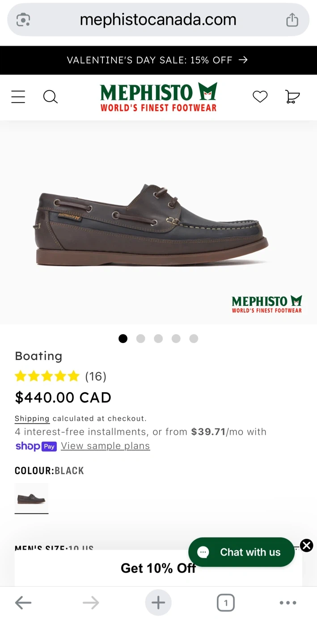Tap the camera lens search icon

pyautogui.click(x=23, y=20)
